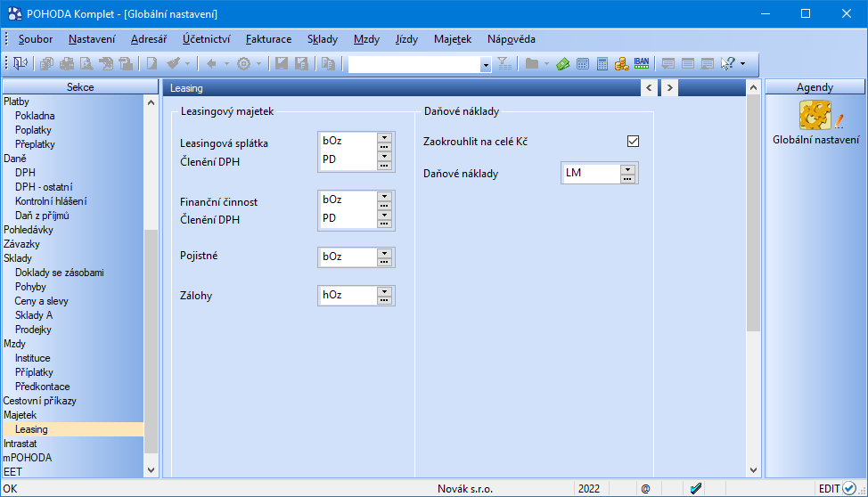The width and height of the screenshot is (868, 497).
Task: Click the exit-door icon in the toolbar
Action: [20, 63]
